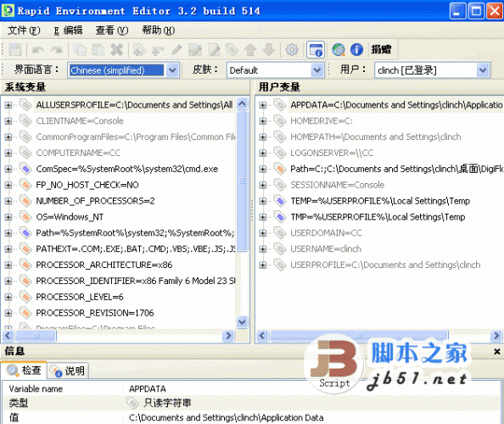Click the tag icon beside PROCESSOR_REVISION=1706

[x=25, y=313]
